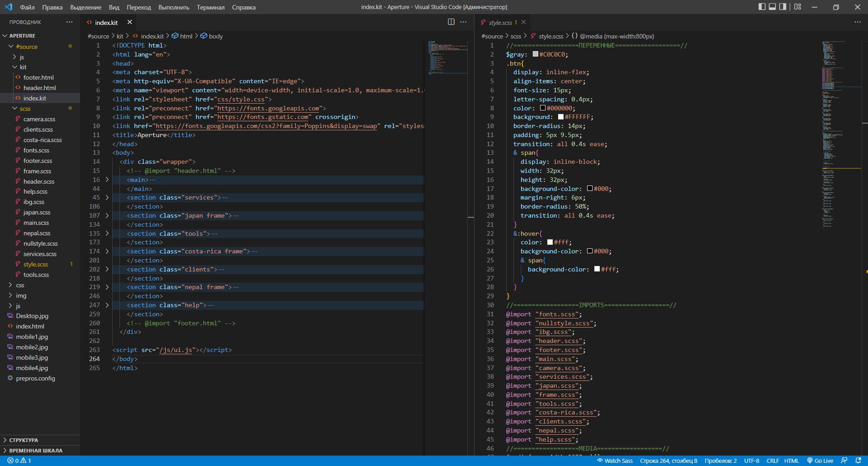Open notifications bell in status bar
The image size is (868, 466).
858,461
